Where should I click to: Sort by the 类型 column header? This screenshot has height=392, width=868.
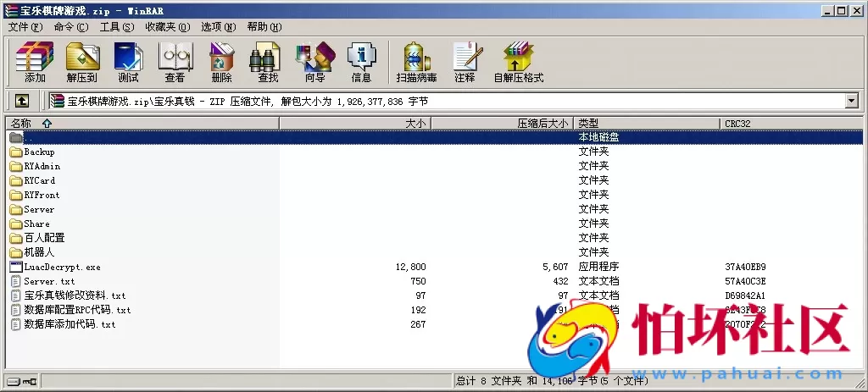click(x=647, y=124)
